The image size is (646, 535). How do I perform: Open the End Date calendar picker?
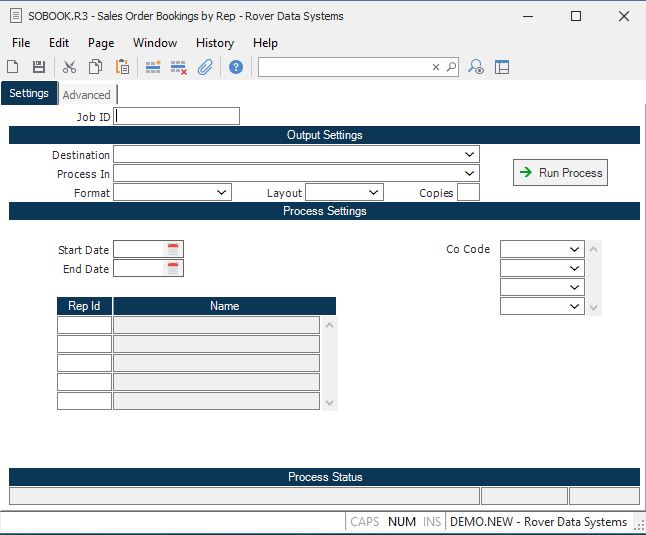coord(173,268)
